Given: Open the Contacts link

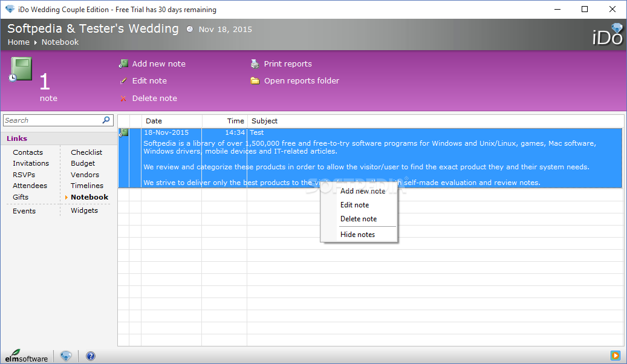Looking at the screenshot, I should (x=28, y=152).
